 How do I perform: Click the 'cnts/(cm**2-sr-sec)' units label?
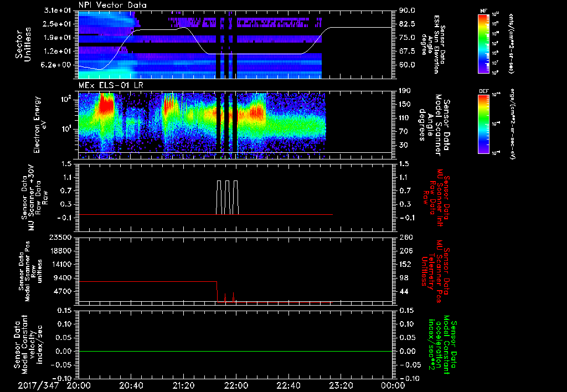[x=511, y=43]
